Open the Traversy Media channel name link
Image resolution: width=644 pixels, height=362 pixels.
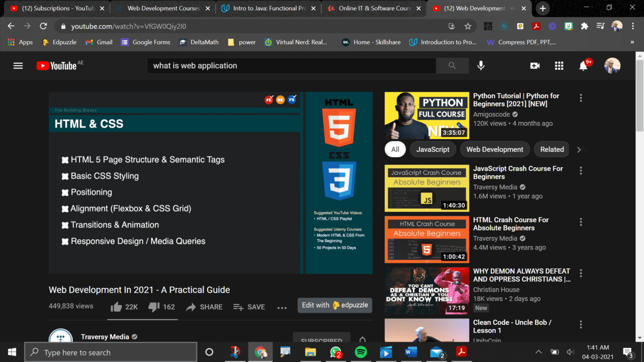pos(105,337)
